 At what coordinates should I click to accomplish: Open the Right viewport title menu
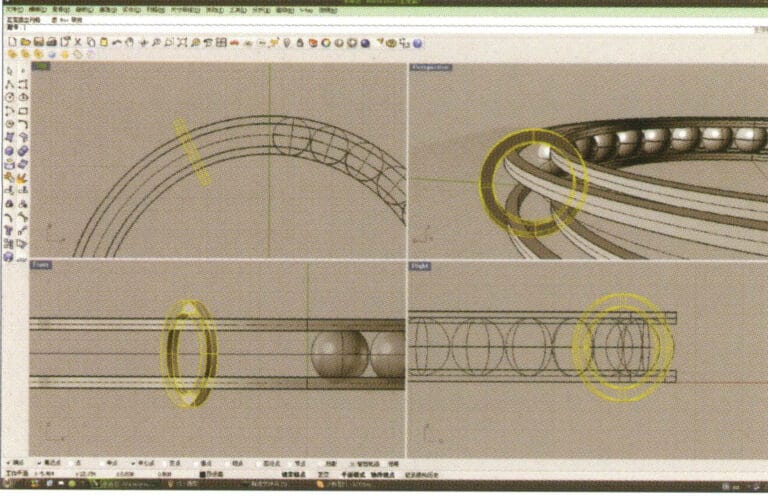tap(418, 266)
